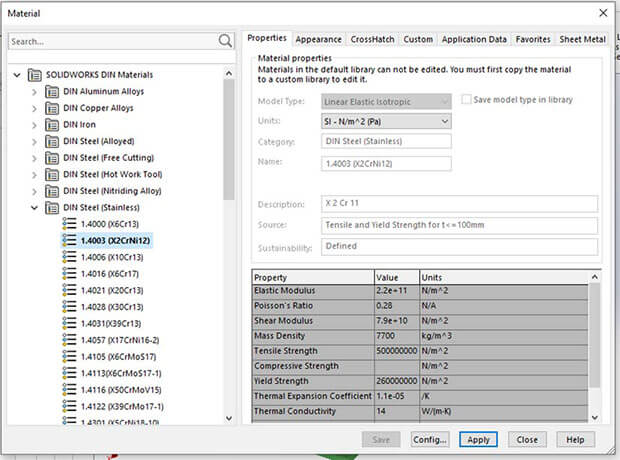Screen dimensions: 620x460
Task: Click the DIN Steel (Nitriding Alloy) folder icon
Action: [x=52, y=191]
